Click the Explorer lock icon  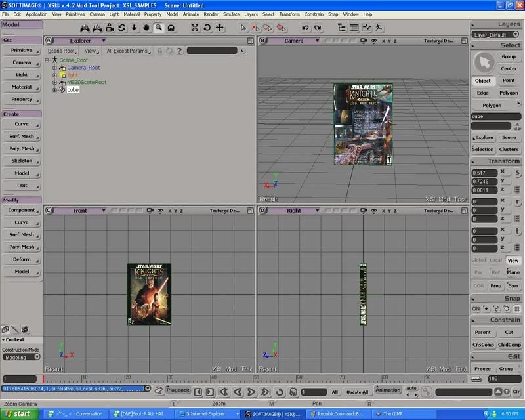tap(159, 51)
